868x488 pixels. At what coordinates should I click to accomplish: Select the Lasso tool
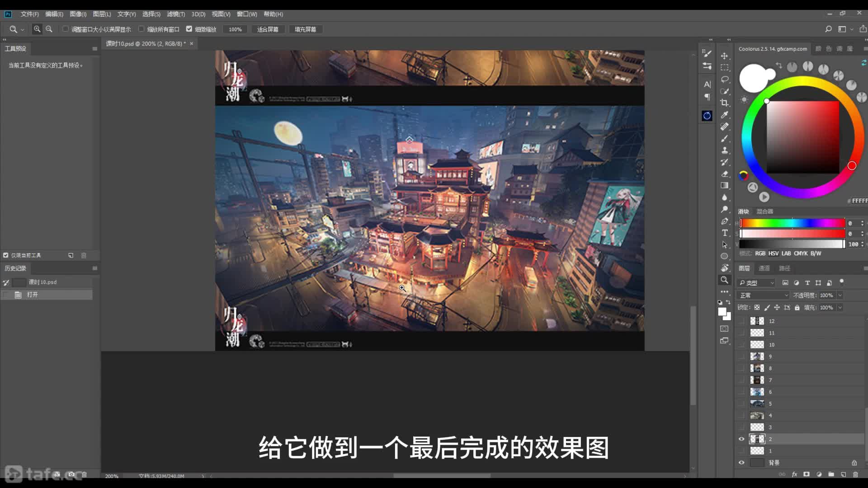coord(724,80)
